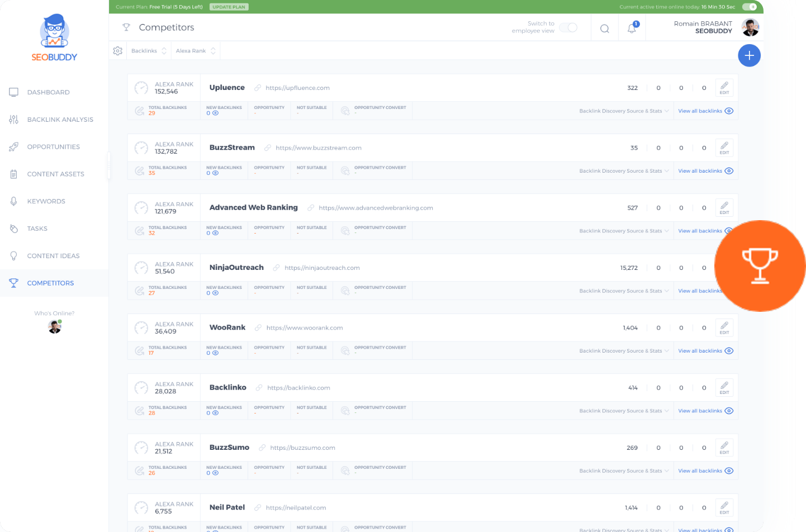Image resolution: width=806 pixels, height=532 pixels.
Task: Expand Backlink Discovery Source & Stats for Upluence
Action: pos(624,111)
